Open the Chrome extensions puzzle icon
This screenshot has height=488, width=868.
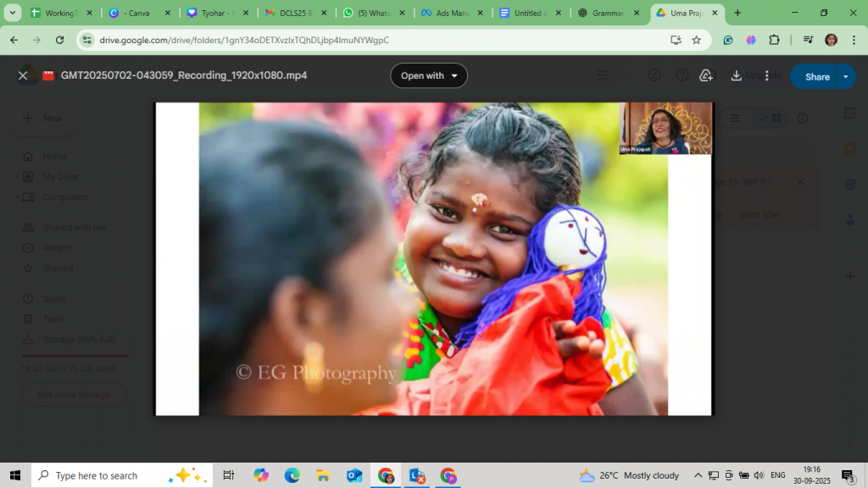pyautogui.click(x=774, y=40)
